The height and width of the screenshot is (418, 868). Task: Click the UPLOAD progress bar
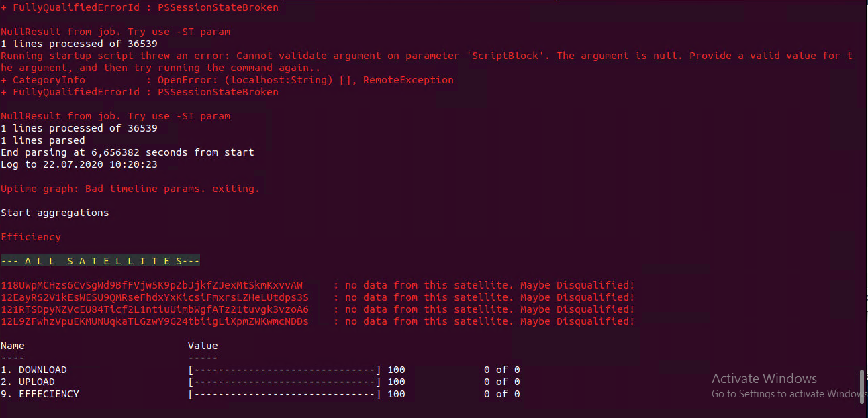click(285, 382)
